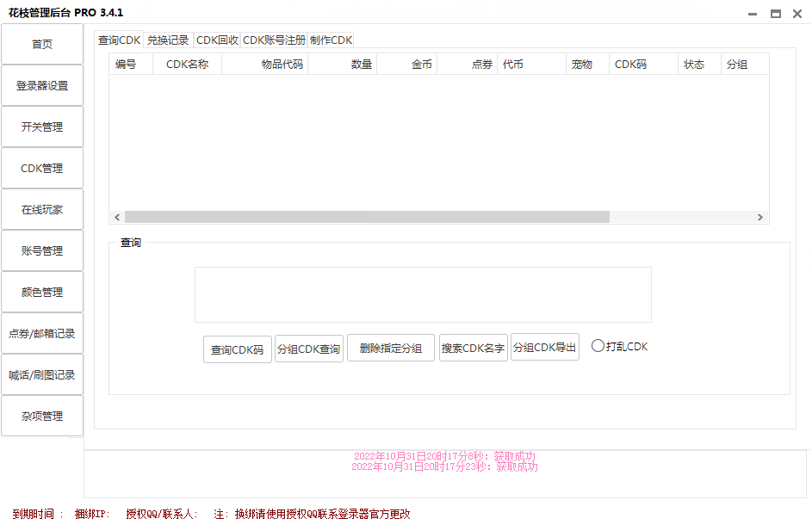Focus the query text input box
The image size is (812, 531).
point(423,294)
